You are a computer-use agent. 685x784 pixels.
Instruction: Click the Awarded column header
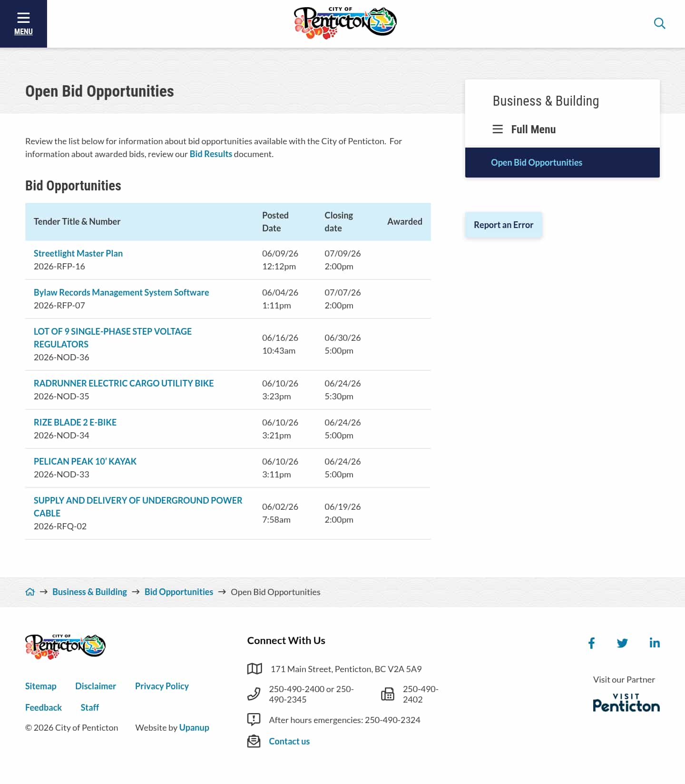coord(405,221)
